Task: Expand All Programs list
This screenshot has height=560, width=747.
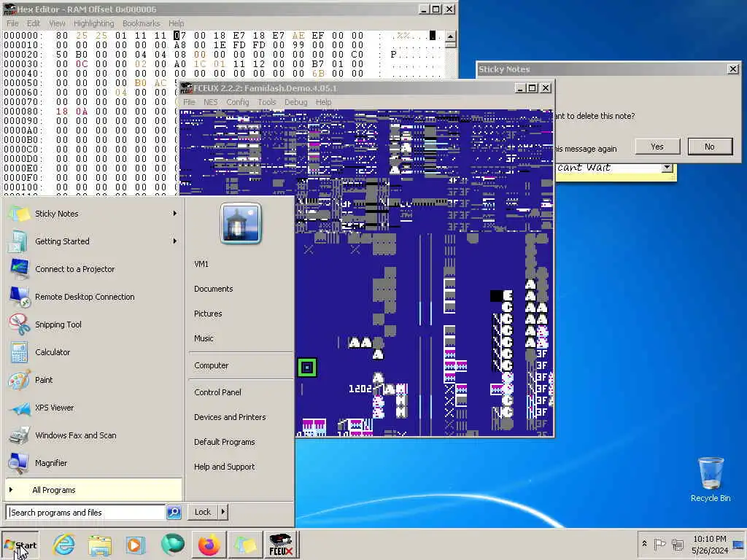Action: (93, 489)
